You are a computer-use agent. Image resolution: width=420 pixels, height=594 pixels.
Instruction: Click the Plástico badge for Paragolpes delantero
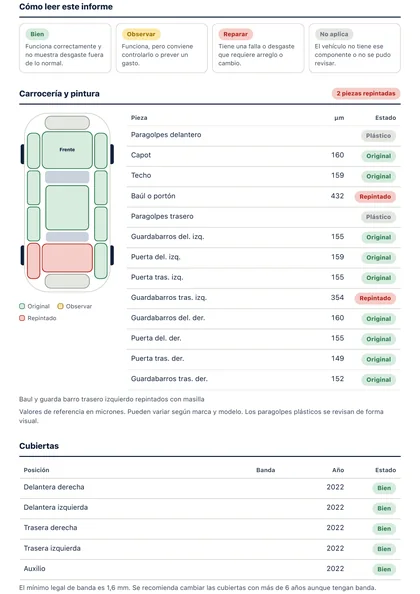(x=378, y=136)
